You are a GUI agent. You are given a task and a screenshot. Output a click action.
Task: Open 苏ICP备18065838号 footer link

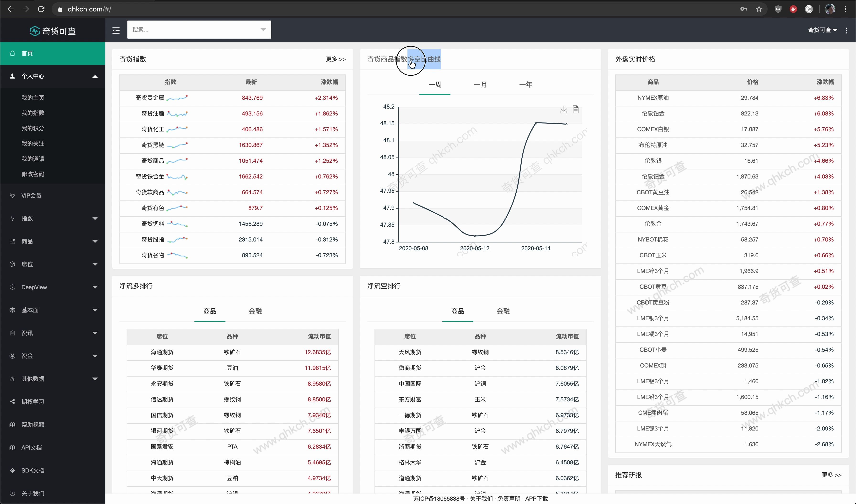point(439,499)
